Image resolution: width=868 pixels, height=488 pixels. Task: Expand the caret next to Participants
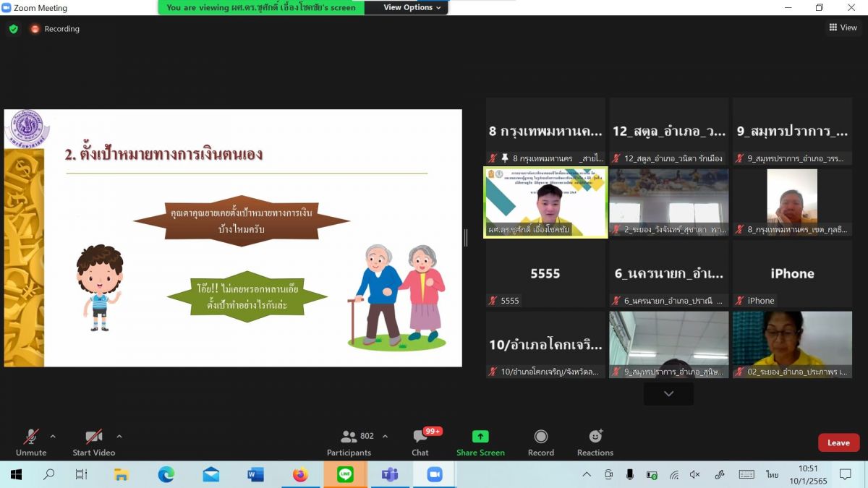[385, 436]
